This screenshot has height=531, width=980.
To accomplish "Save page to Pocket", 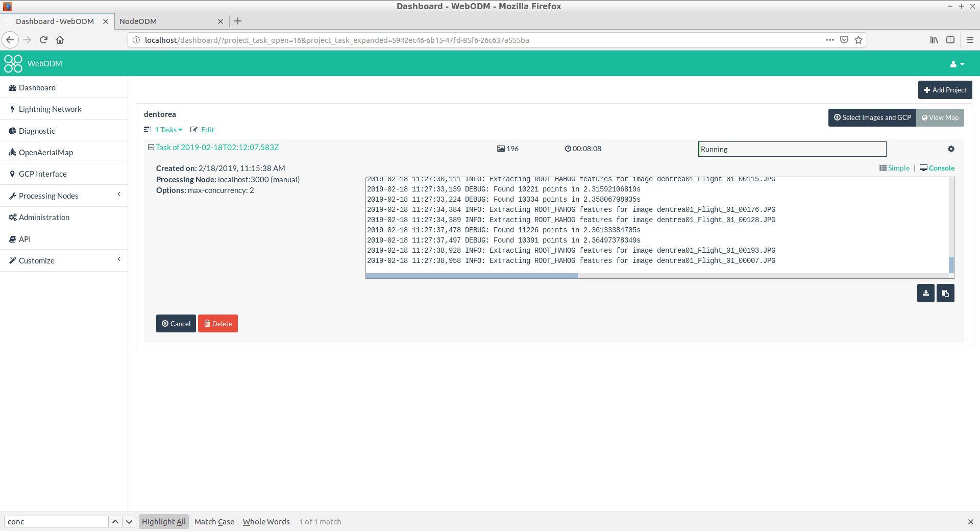I will pos(844,40).
